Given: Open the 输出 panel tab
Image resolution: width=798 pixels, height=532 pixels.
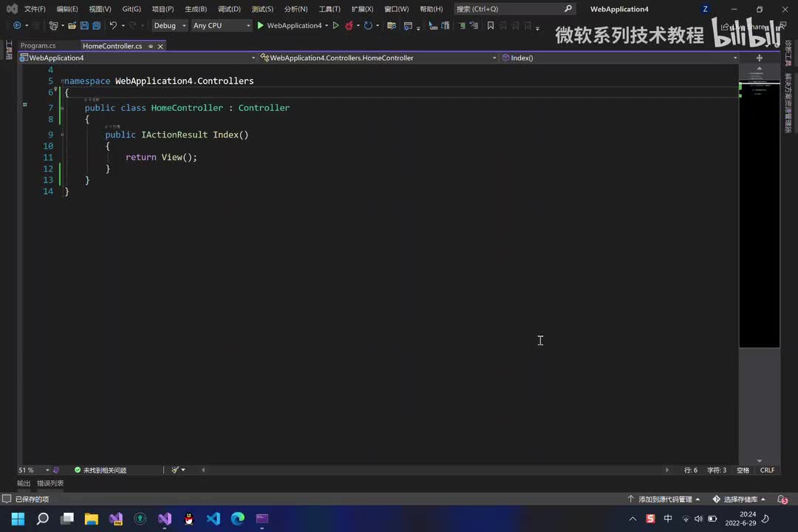Looking at the screenshot, I should pyautogui.click(x=24, y=483).
